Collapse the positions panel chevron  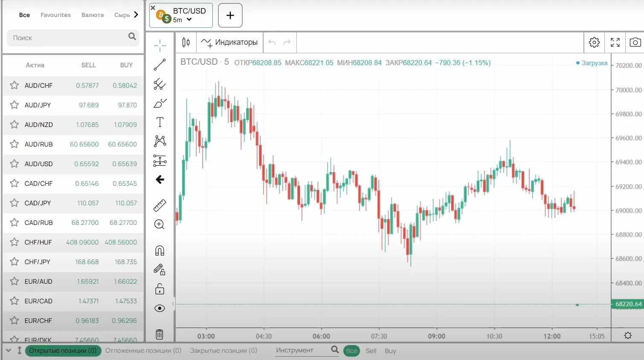click(x=8, y=351)
